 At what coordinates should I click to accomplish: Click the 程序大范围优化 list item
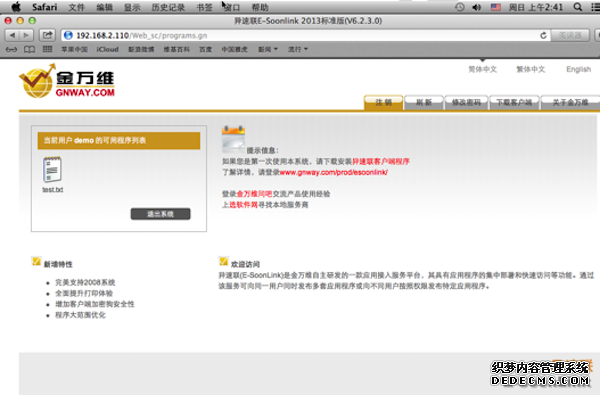tap(80, 315)
